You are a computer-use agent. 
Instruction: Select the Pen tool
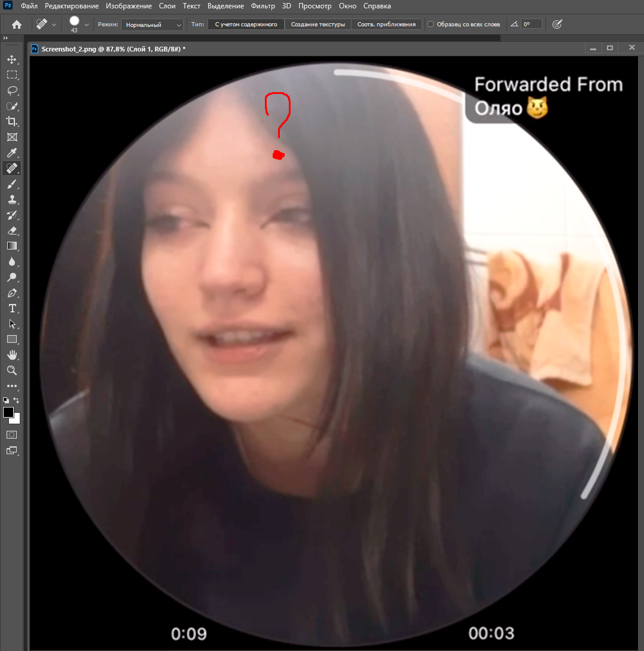pyautogui.click(x=11, y=293)
